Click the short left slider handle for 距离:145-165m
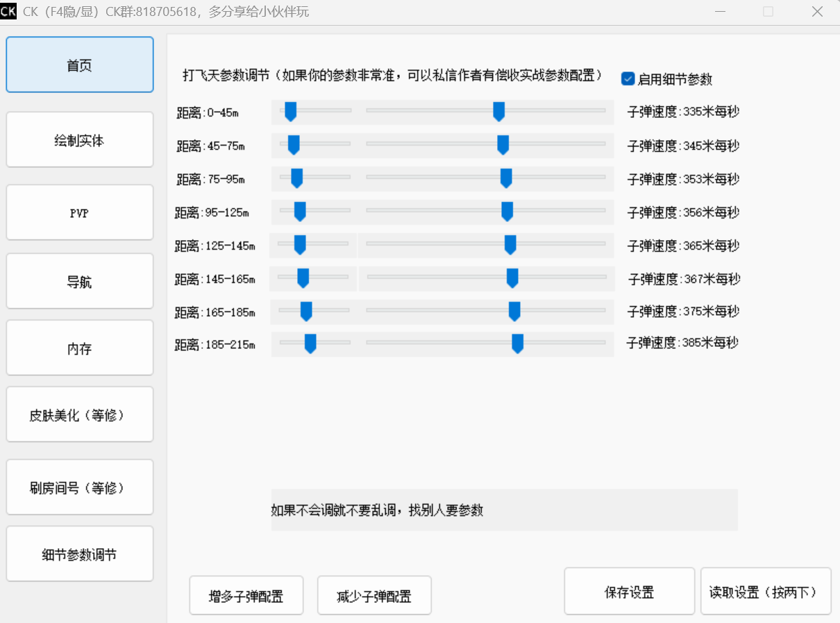This screenshot has width=840, height=623. coord(303,278)
